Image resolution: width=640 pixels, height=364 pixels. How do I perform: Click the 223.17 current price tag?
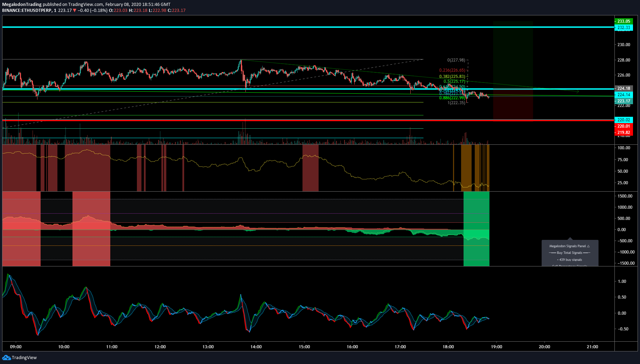(624, 101)
